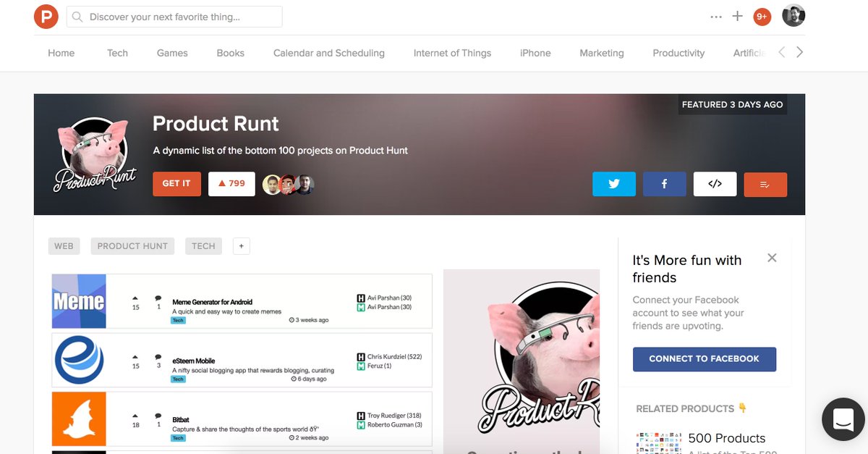Click Bitbat title
Screen dimensions: 868x454
click(181, 419)
